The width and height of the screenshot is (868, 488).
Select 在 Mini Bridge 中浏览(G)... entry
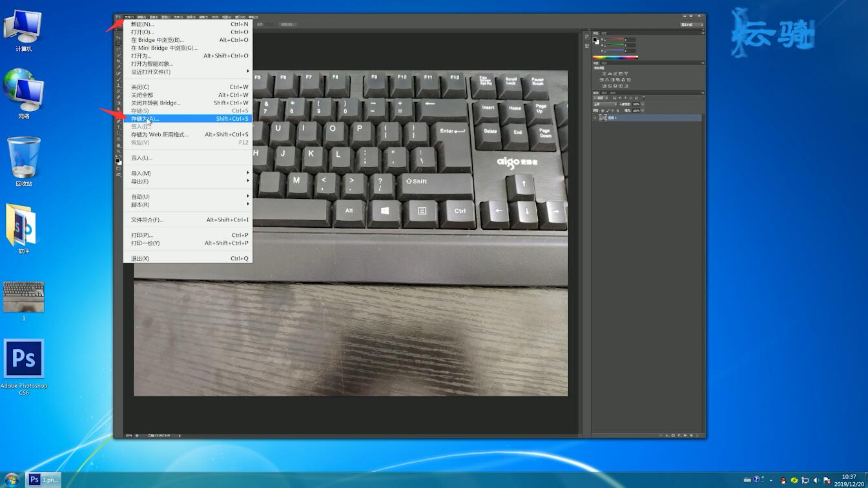coord(188,48)
